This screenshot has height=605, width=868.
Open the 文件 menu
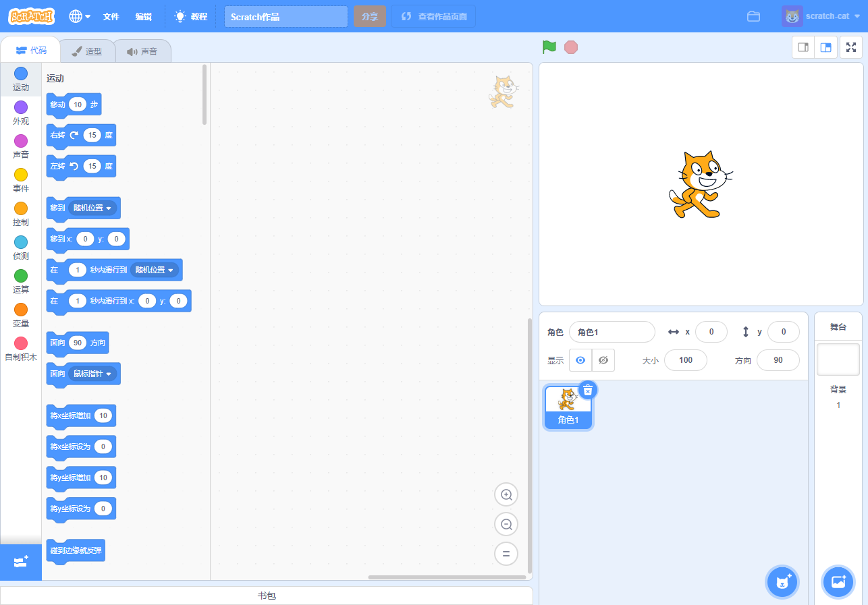click(111, 16)
